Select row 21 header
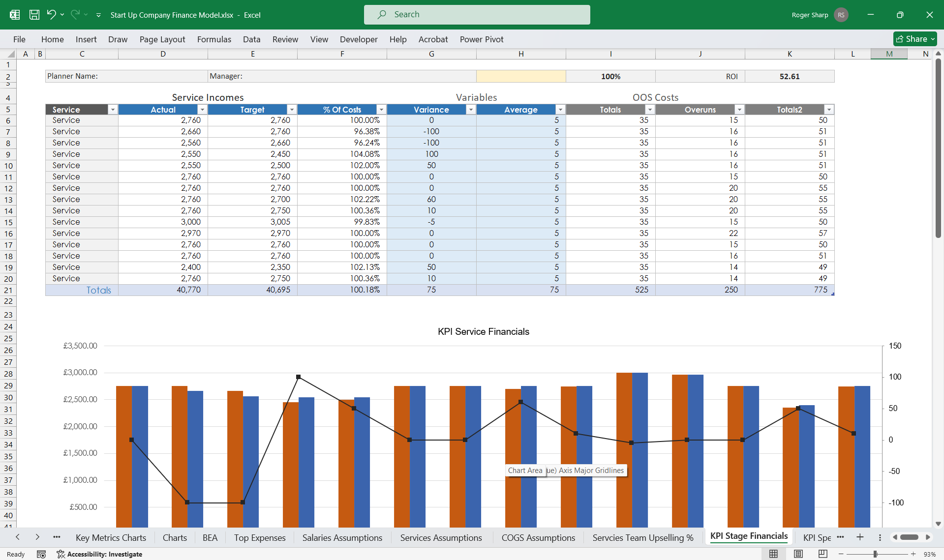944x560 pixels. [x=8, y=290]
